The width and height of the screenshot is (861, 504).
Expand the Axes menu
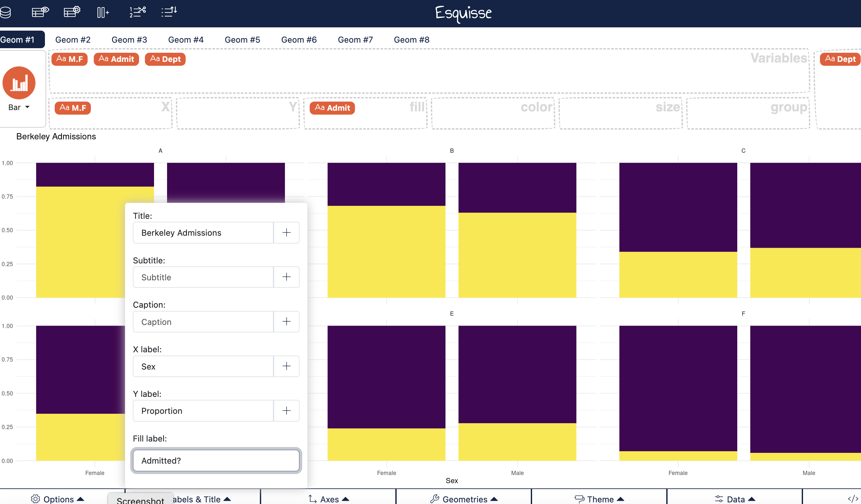click(328, 499)
